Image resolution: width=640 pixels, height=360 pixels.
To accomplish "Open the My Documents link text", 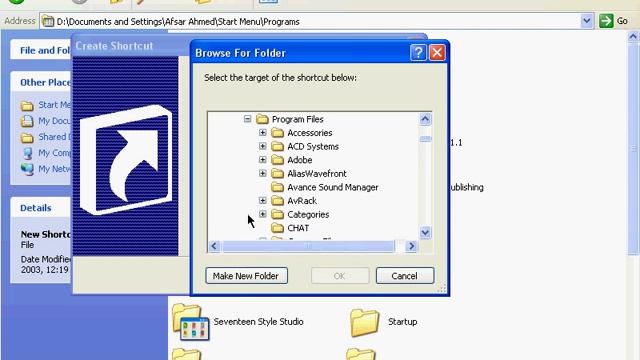I will pyautogui.click(x=54, y=121).
